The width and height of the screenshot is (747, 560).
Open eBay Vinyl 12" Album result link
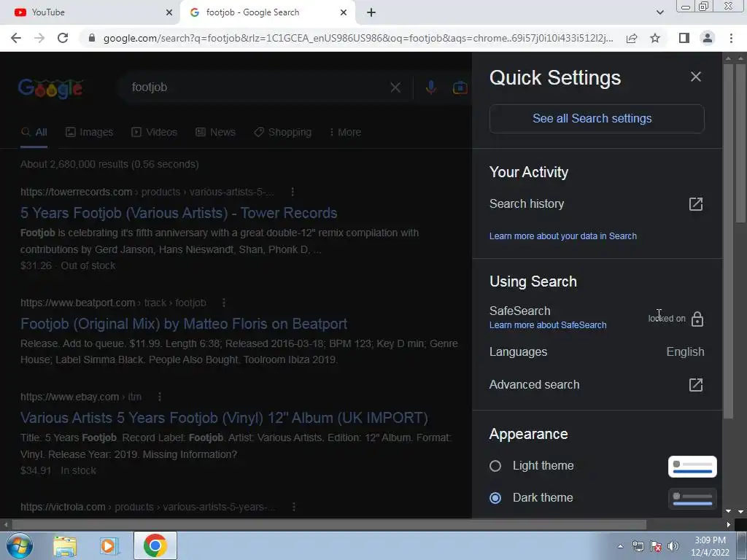[x=225, y=418]
